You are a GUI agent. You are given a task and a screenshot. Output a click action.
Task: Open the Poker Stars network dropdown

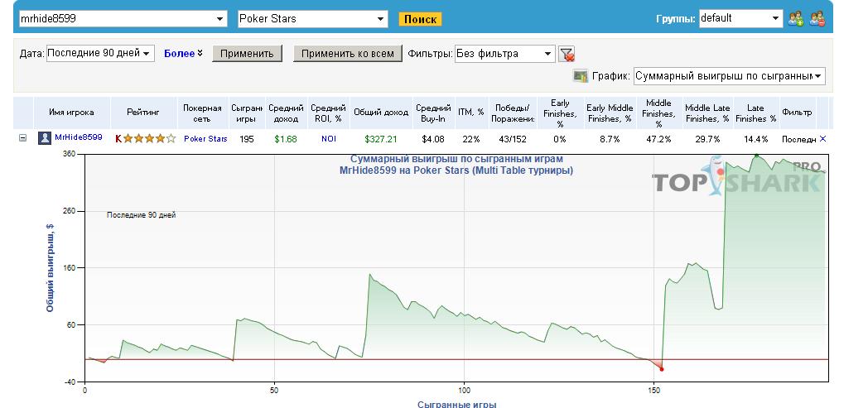point(380,19)
